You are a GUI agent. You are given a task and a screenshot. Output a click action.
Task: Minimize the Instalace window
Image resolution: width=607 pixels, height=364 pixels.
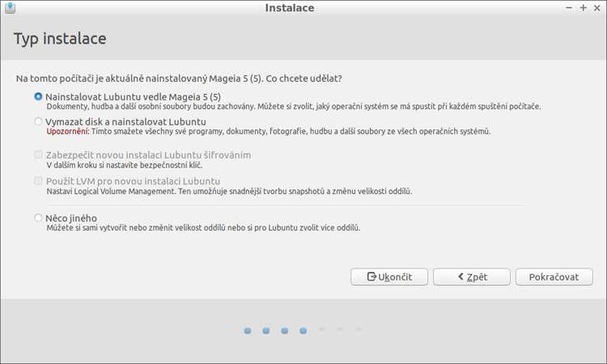569,8
